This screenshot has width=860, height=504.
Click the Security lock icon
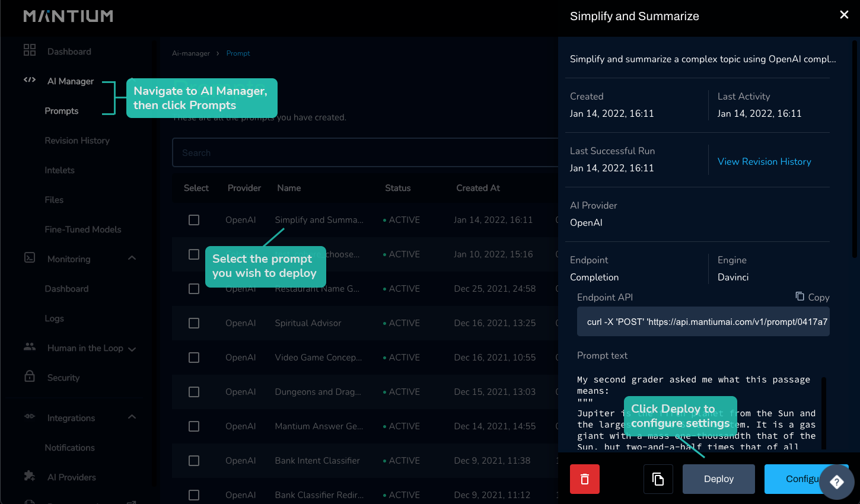coord(30,376)
